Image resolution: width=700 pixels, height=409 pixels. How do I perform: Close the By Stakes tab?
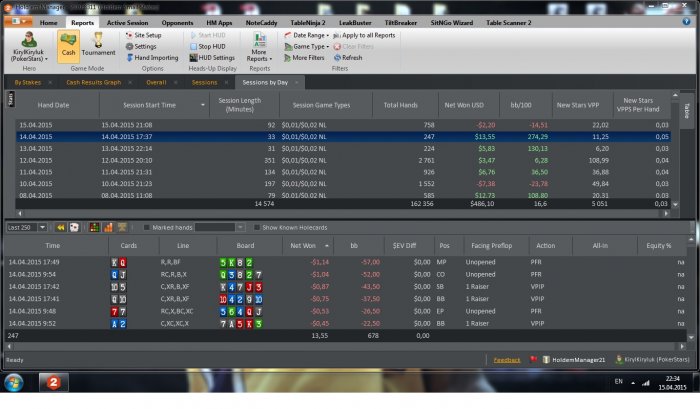point(50,82)
